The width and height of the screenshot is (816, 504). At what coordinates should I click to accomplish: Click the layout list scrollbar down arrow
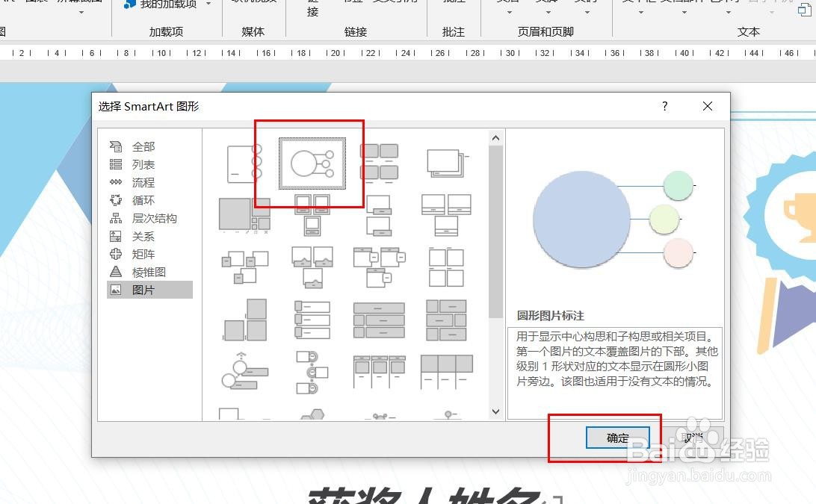tap(495, 411)
